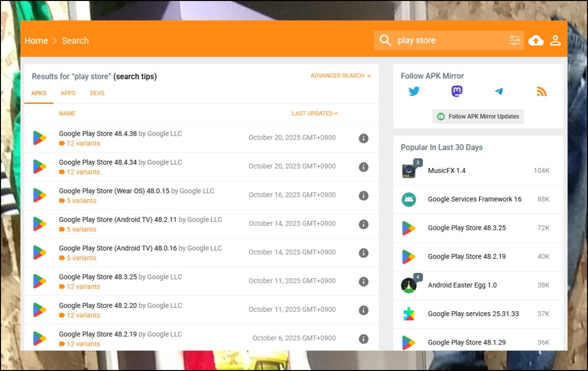
Task: Click the Search breadcrumb
Action: pyautogui.click(x=75, y=41)
